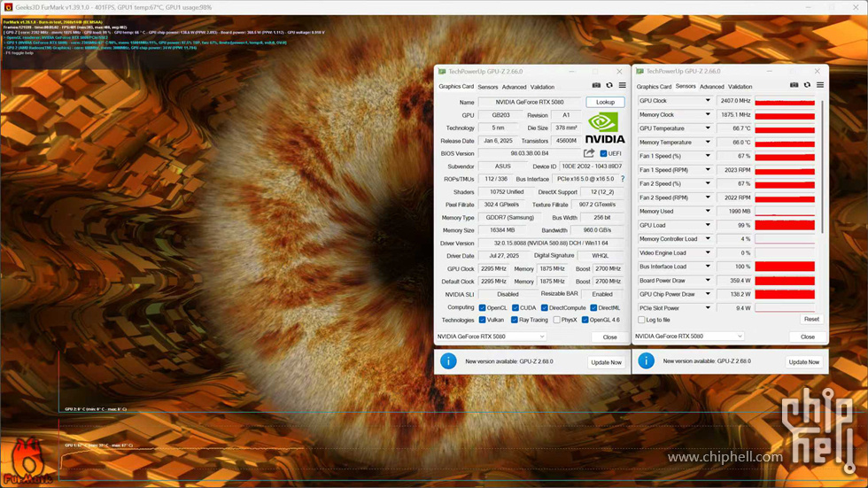Click info icon in right GPU-Z update banner

tap(646, 360)
